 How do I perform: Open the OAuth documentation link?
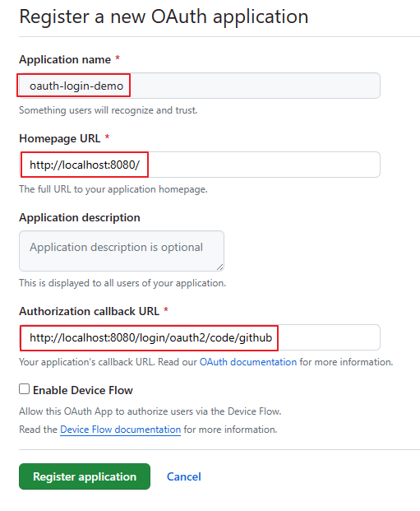coord(248,362)
